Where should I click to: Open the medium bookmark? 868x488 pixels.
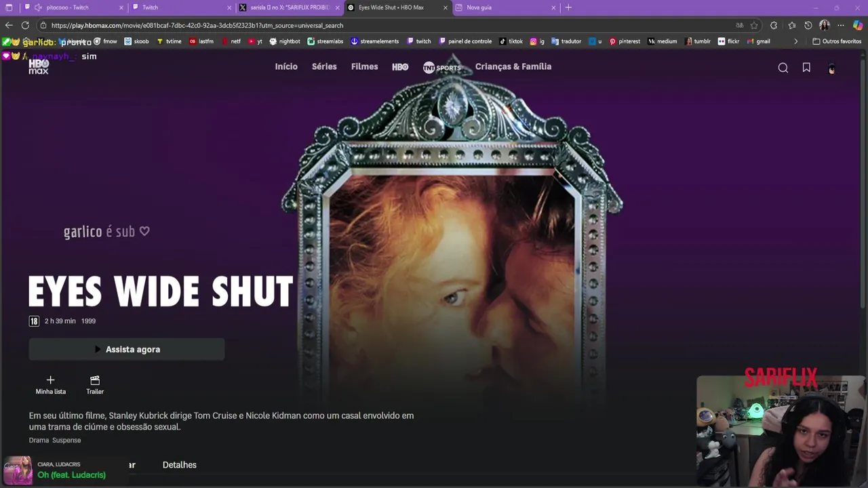(663, 41)
